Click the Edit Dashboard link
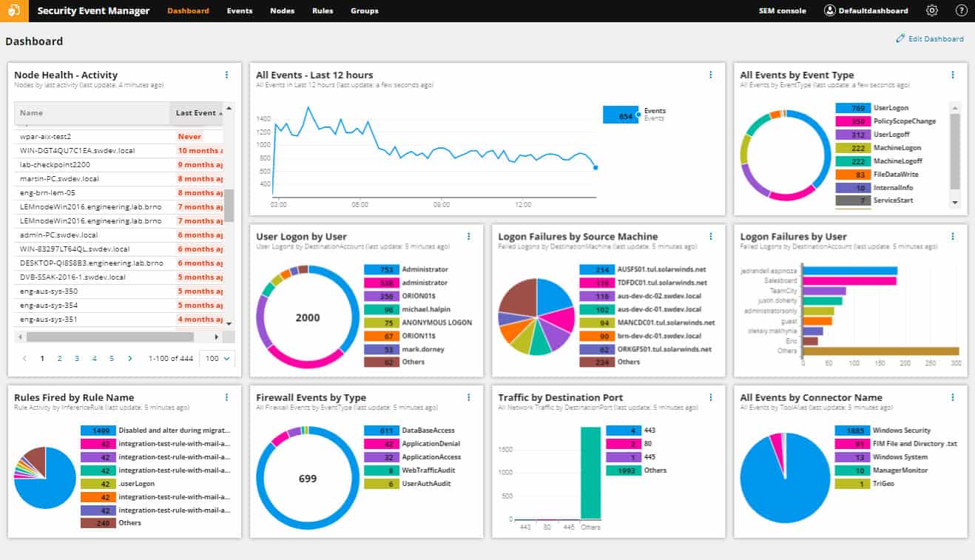Image resolution: width=975 pixels, height=560 pixels. (x=930, y=38)
